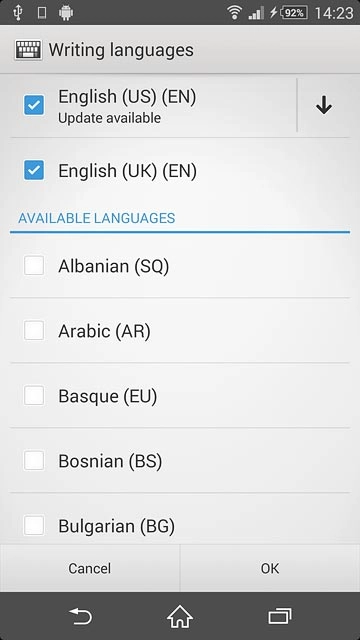Confirm with the OK button

[270, 568]
